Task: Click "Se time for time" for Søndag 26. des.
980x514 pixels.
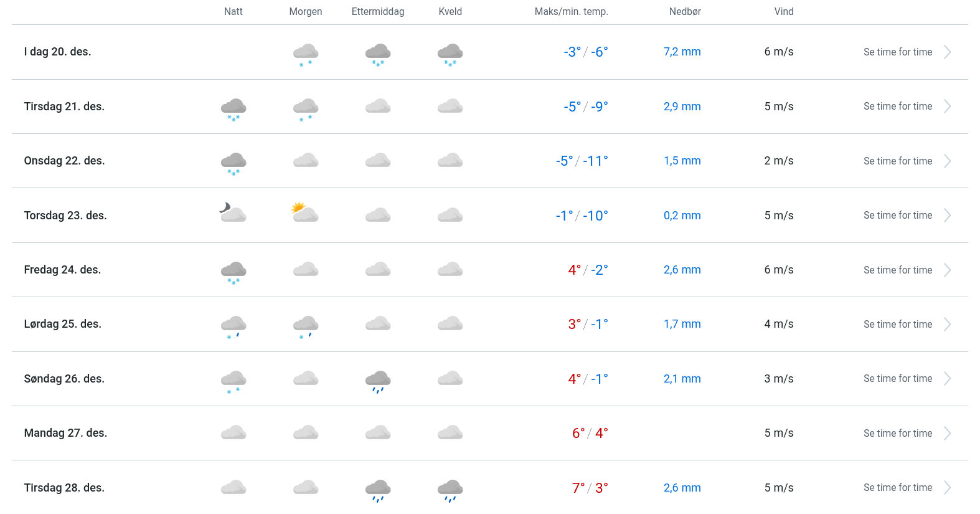Action: 898,379
